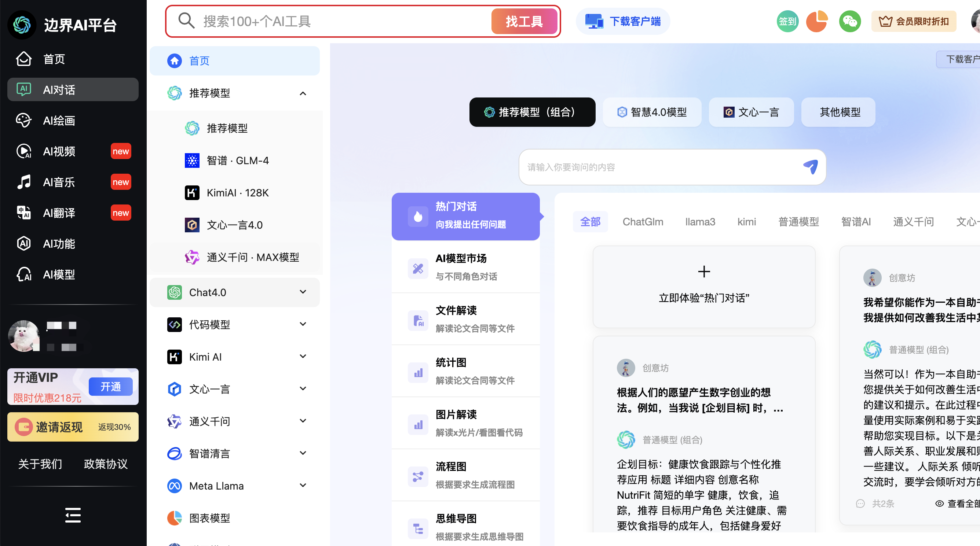
Task: Open AI模型 in the sidebar
Action: click(73, 274)
